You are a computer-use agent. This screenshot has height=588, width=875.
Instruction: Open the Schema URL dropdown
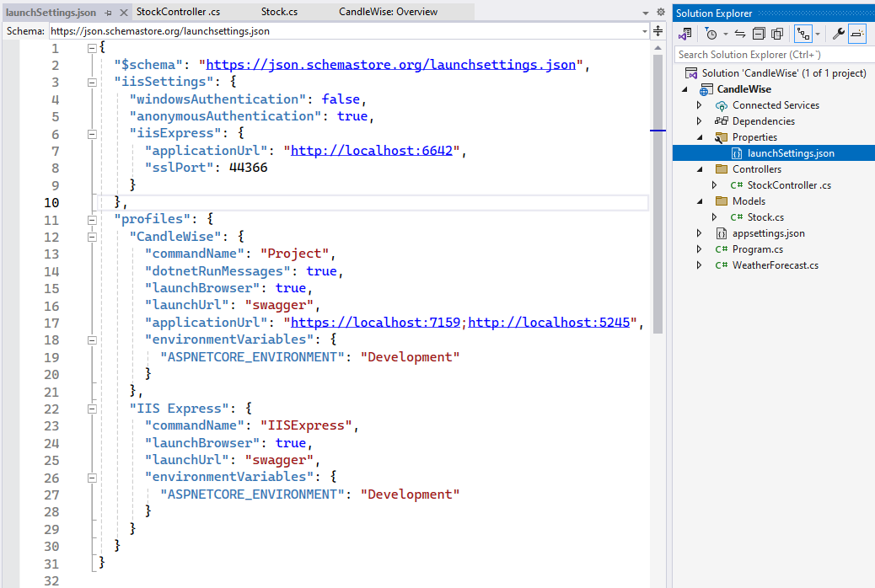pyautogui.click(x=642, y=31)
